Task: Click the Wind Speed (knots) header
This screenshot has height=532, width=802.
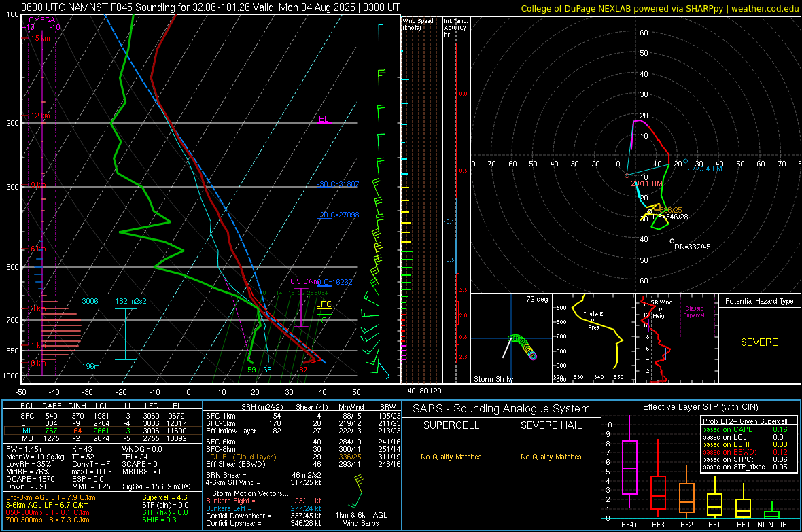Action: coord(417,24)
